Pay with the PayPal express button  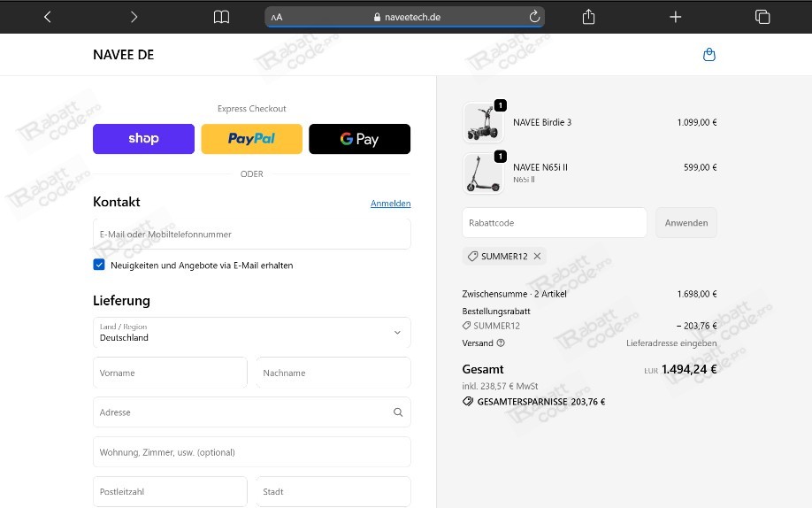point(252,139)
